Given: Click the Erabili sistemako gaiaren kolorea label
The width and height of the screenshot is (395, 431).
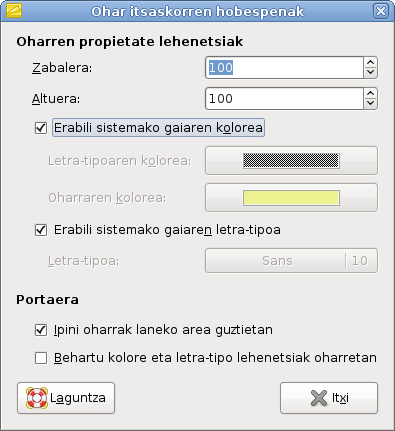Looking at the screenshot, I should (158, 128).
